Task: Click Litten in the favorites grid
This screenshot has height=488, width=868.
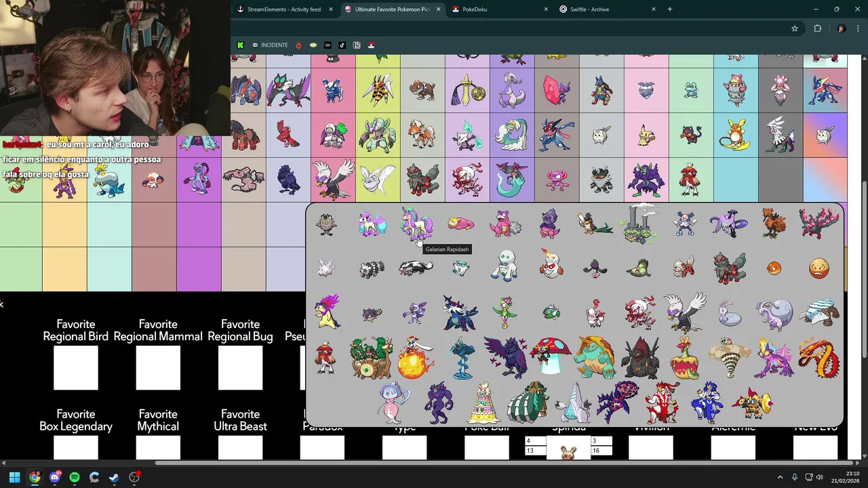Action: coord(690,134)
